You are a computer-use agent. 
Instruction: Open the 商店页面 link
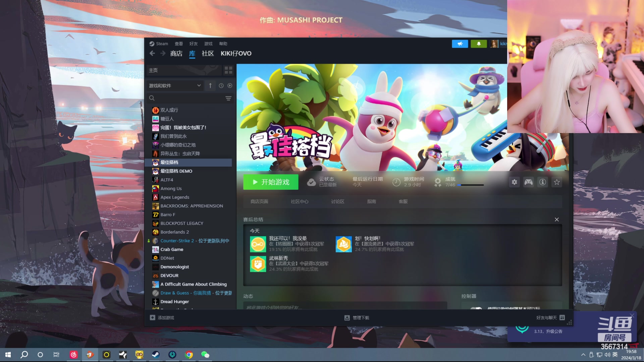tap(259, 201)
